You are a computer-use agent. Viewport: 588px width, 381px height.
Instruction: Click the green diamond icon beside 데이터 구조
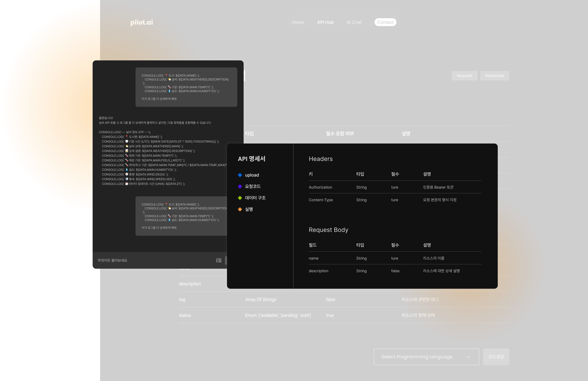(240, 198)
